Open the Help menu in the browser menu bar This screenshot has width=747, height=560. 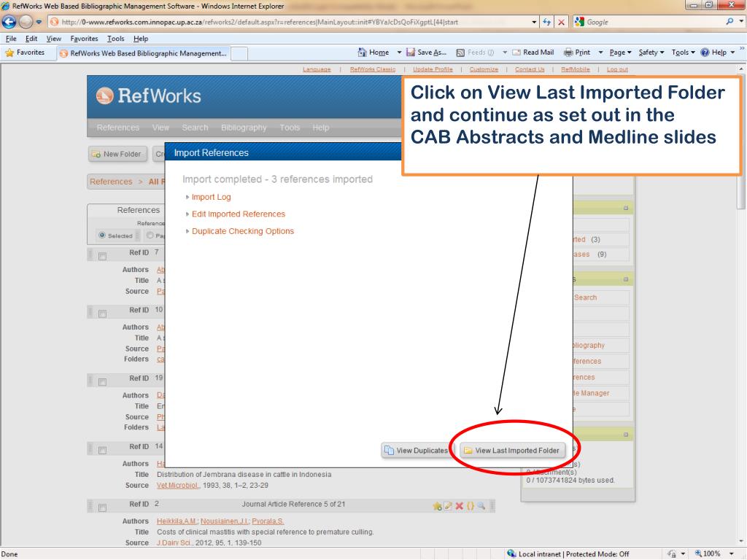point(141,39)
